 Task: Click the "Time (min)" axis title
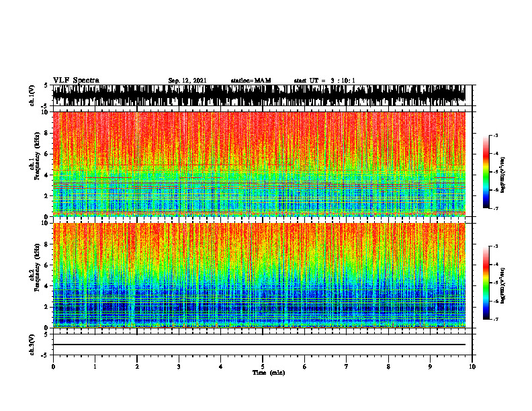pos(269,373)
